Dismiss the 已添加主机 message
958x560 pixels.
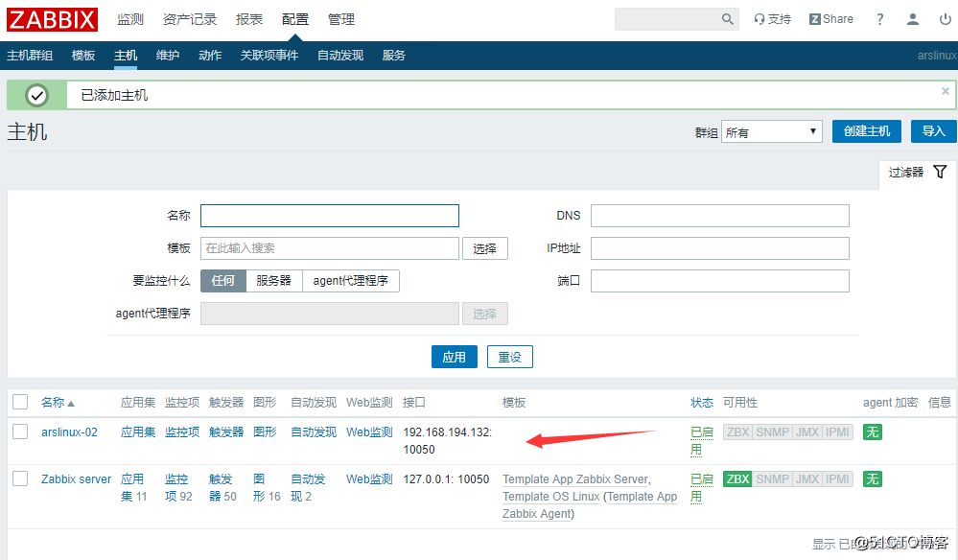click(946, 91)
